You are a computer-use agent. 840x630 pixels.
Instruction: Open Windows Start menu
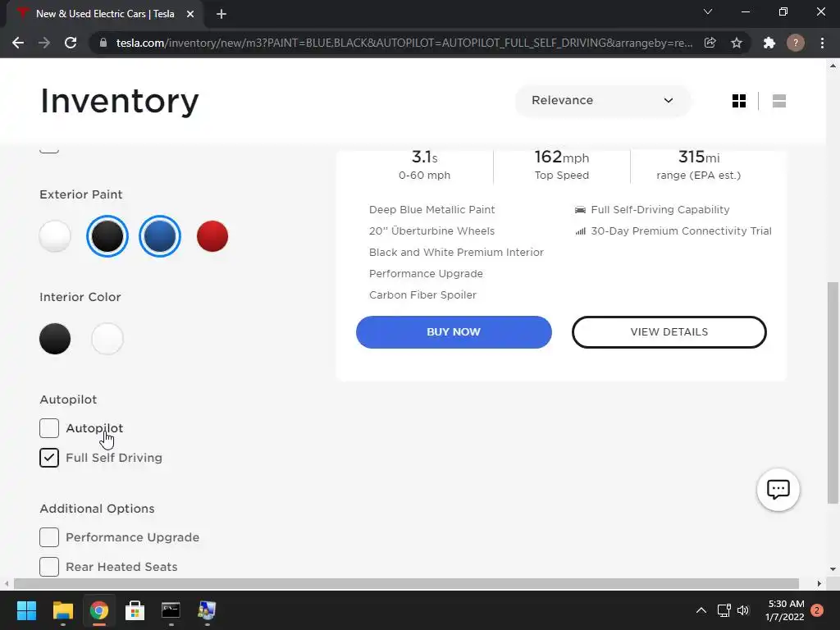click(26, 610)
